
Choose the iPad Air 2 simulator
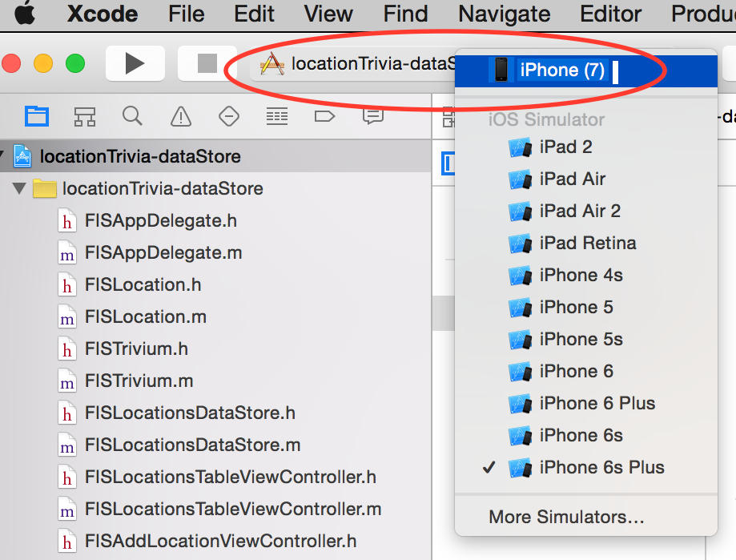pyautogui.click(x=585, y=211)
